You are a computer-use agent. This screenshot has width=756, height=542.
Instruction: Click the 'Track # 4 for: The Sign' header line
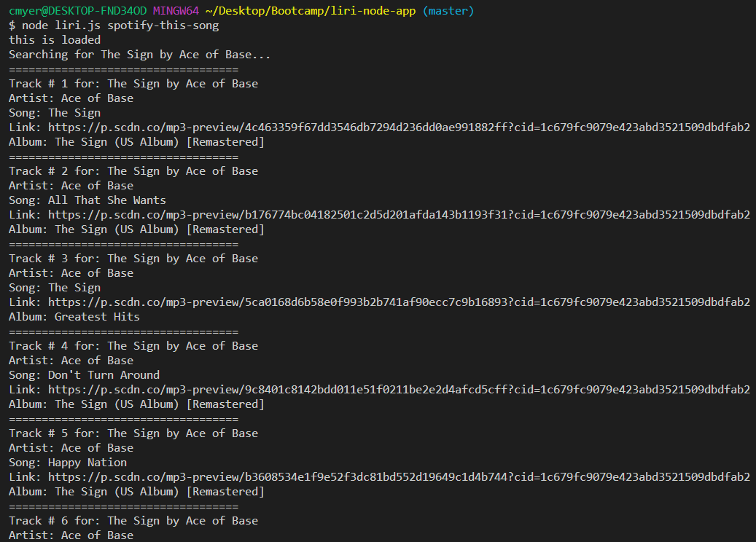pos(133,346)
